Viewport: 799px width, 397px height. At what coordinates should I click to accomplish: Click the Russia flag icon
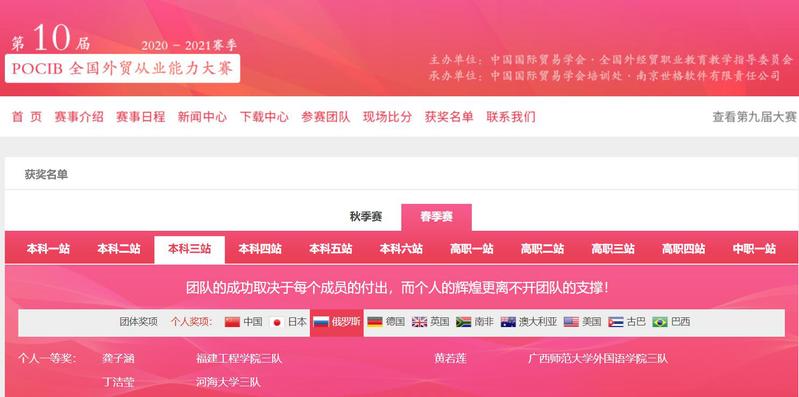321,322
